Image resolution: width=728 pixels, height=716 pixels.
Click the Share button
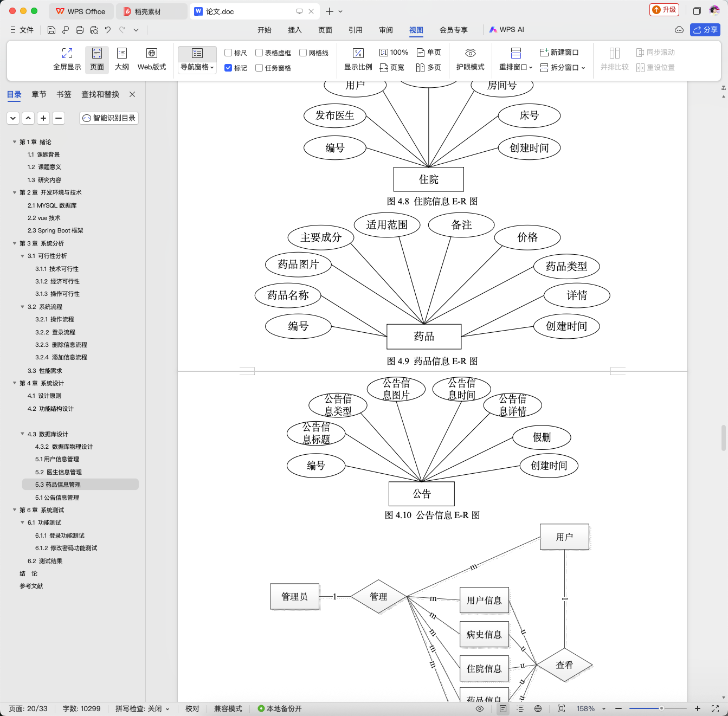pos(705,30)
